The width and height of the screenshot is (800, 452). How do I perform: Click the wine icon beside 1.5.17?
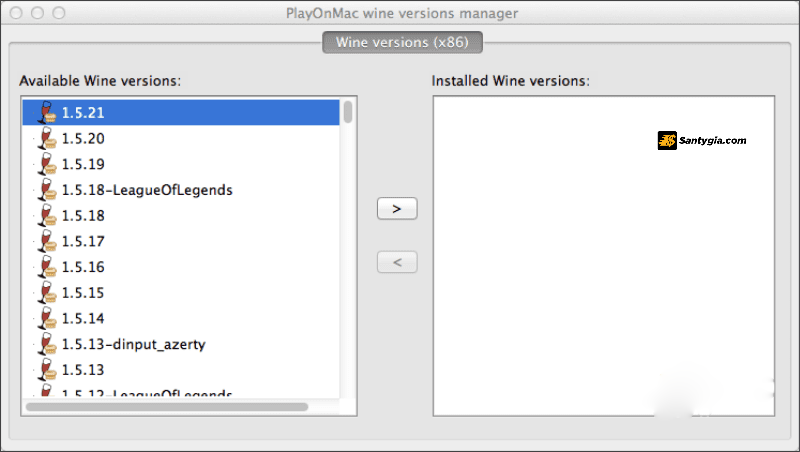(x=47, y=241)
